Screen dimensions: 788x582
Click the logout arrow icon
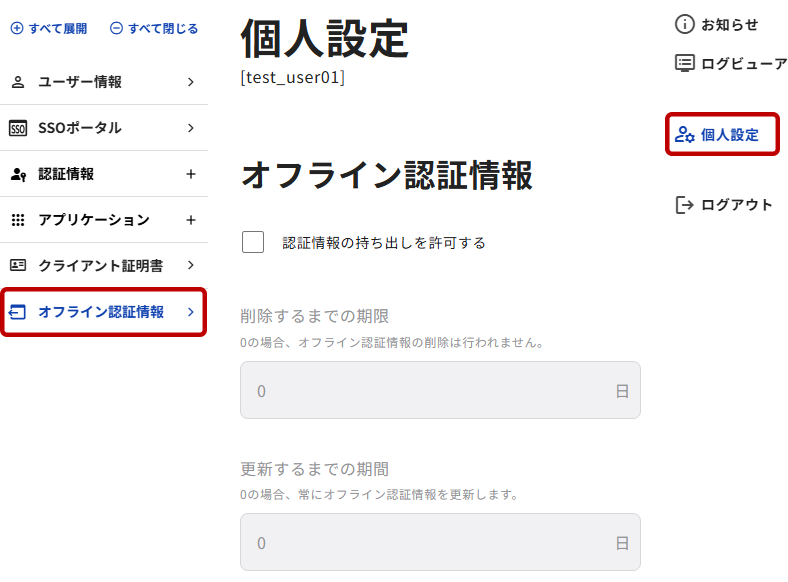(684, 205)
